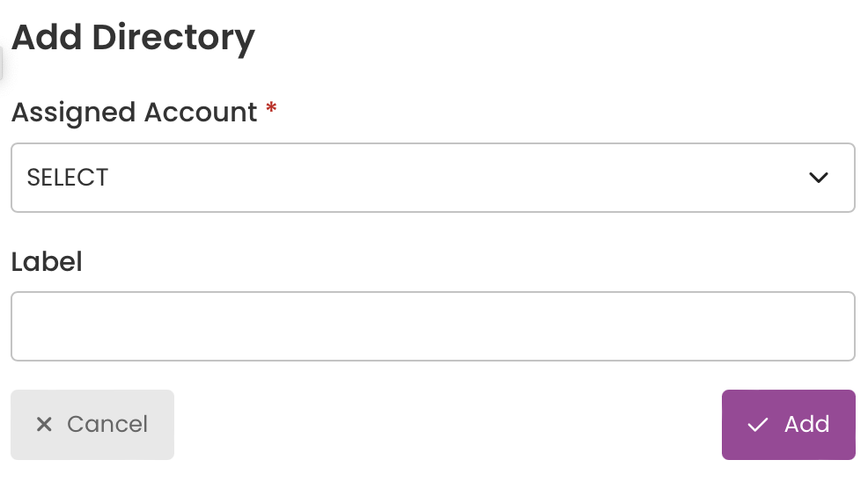The height and width of the screenshot is (482, 868).
Task: Select the empty Label box
Action: pyautogui.click(x=433, y=326)
